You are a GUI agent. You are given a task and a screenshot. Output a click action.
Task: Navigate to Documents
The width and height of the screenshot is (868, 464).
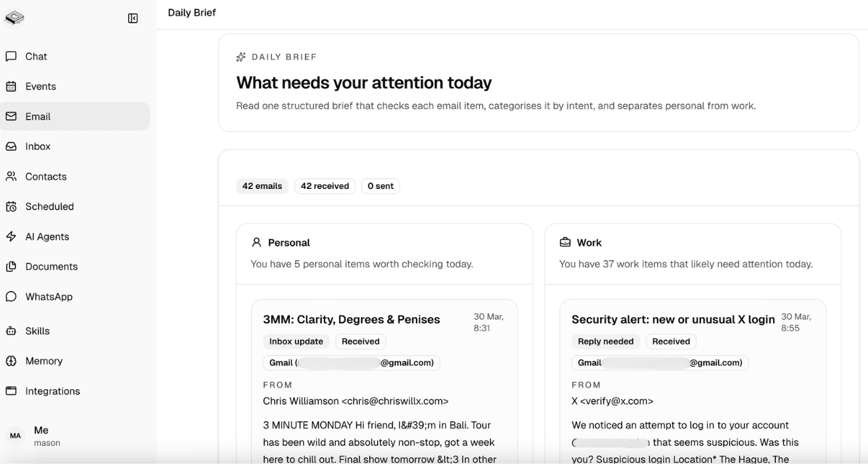click(51, 267)
